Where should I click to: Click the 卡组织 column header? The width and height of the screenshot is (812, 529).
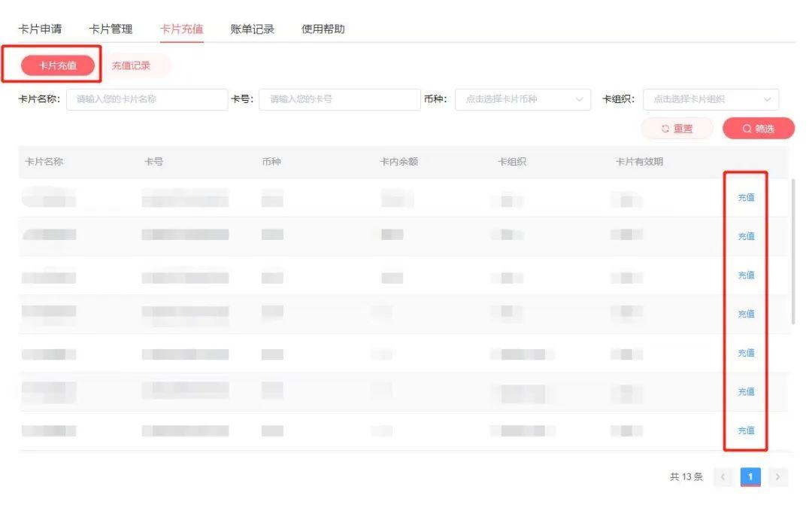tap(512, 162)
